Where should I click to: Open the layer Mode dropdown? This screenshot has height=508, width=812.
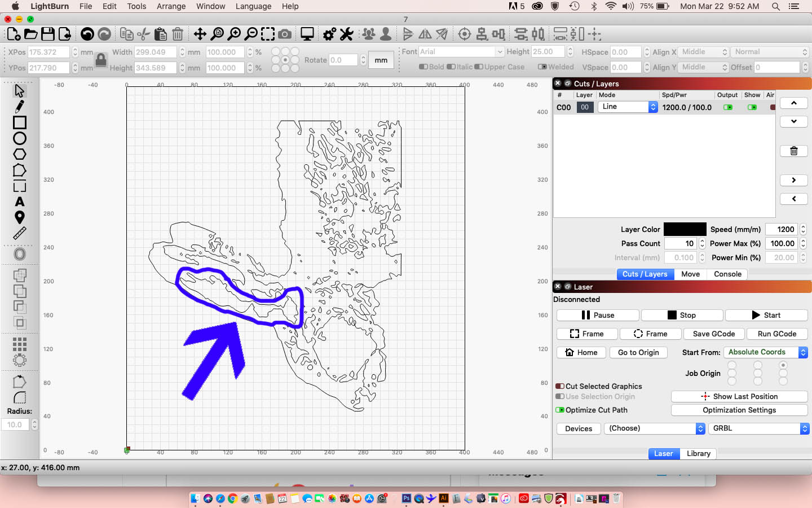627,107
